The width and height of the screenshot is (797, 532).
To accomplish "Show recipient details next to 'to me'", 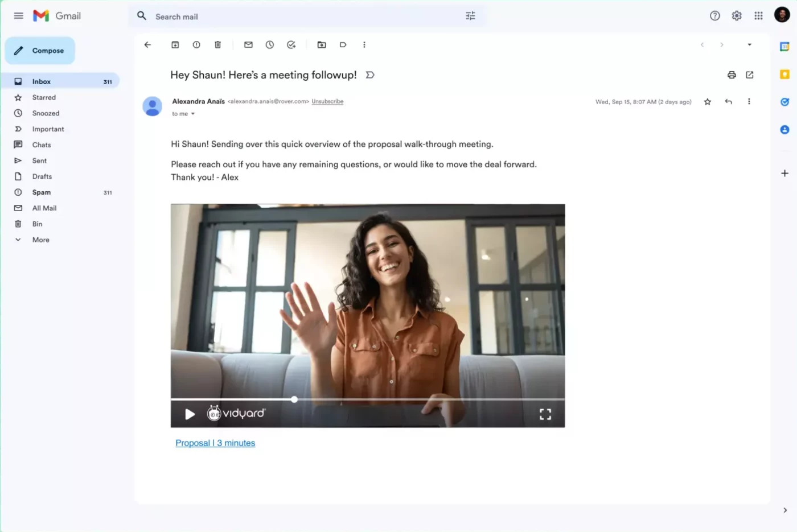I will [x=193, y=114].
